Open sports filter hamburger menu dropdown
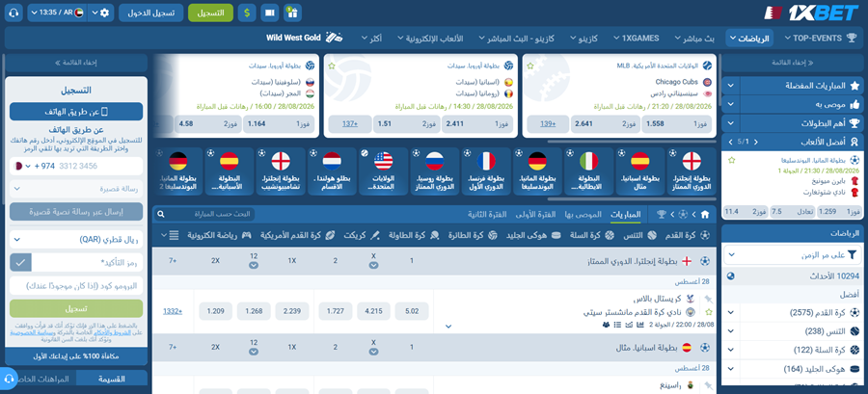Viewport: 868px width, 394px height. [x=171, y=235]
